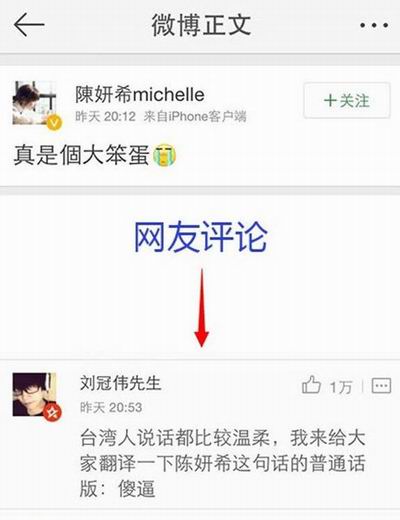Viewport: 400px width, 520px height.
Task: Tap the gold verified V badge
Action: coord(54,123)
